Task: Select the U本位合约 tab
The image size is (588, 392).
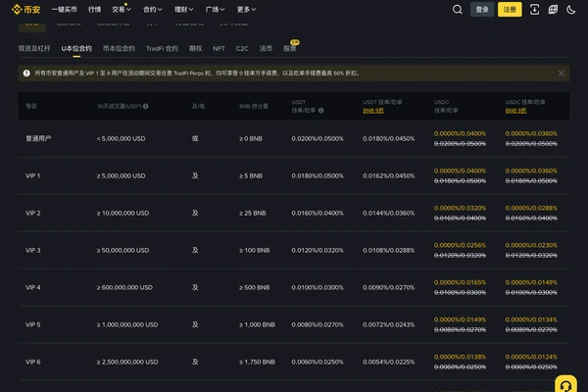Action: tap(76, 48)
